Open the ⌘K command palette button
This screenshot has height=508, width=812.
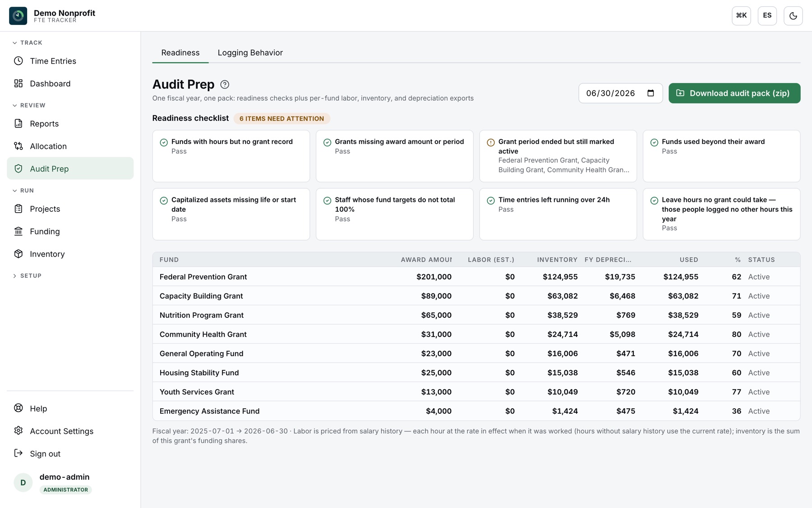[741, 16]
